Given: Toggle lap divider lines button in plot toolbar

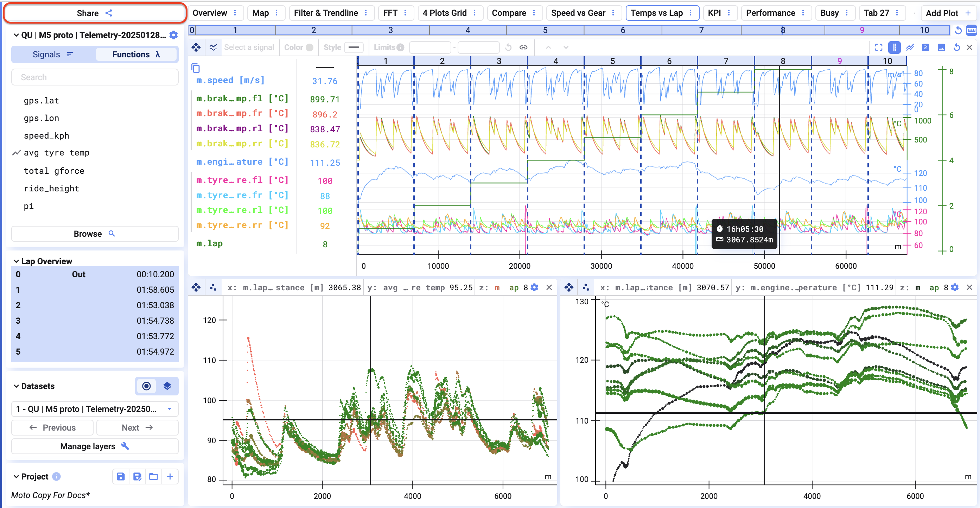Looking at the screenshot, I should (895, 47).
